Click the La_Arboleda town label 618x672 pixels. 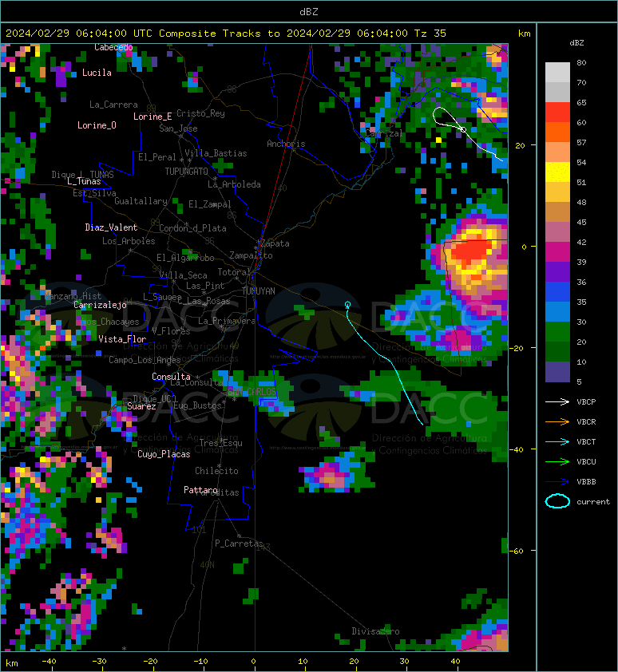tap(234, 184)
